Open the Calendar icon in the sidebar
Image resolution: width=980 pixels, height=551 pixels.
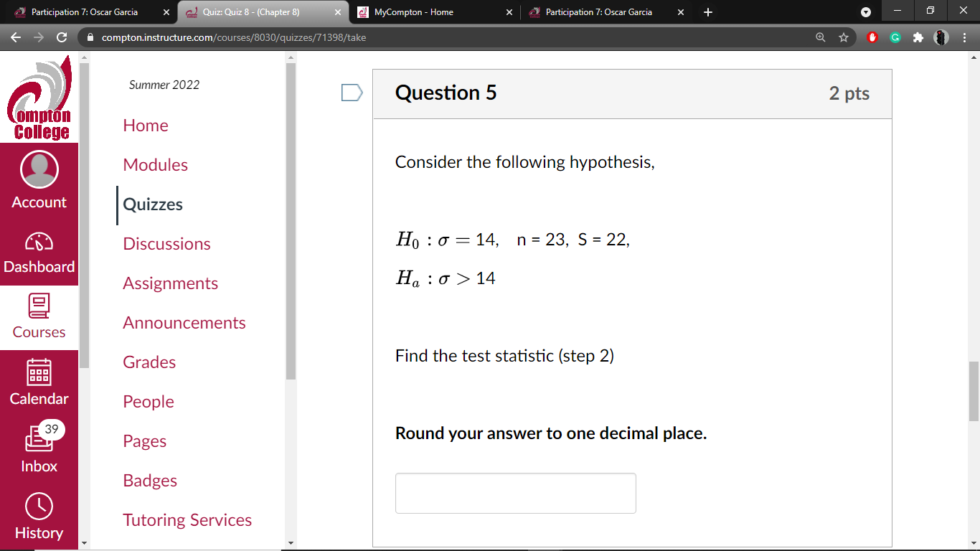(39, 380)
